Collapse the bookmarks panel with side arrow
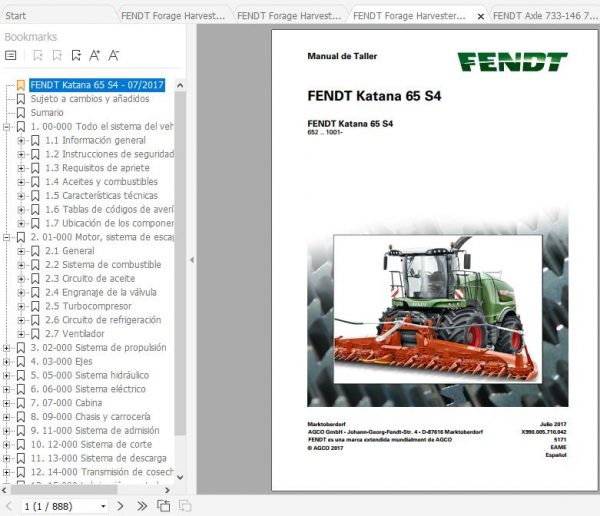 pos(192,260)
